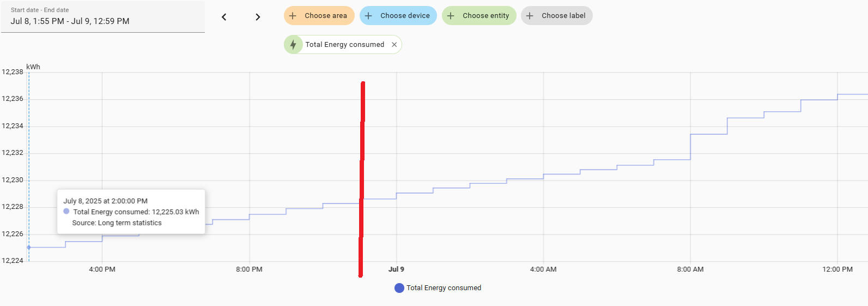
Task: Click the 8:00 AM axis label
Action: 690,269
